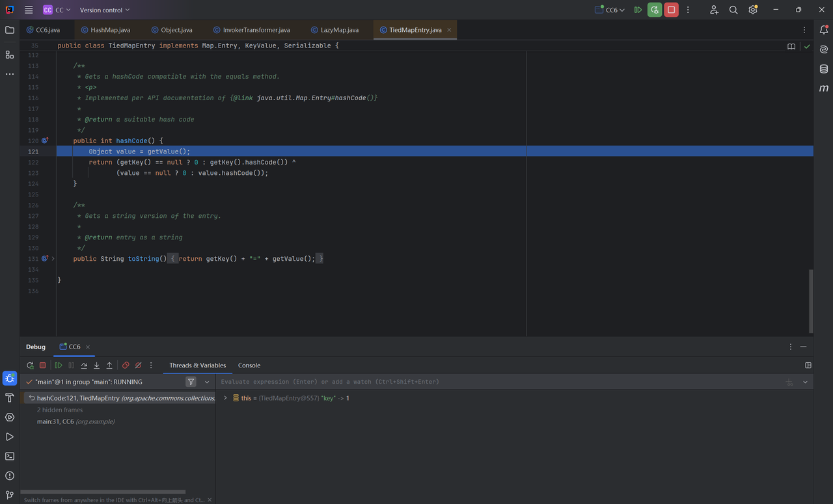Screen dimensions: 833x504
Task: Open the Build hammer tool window
Action: click(x=10, y=397)
